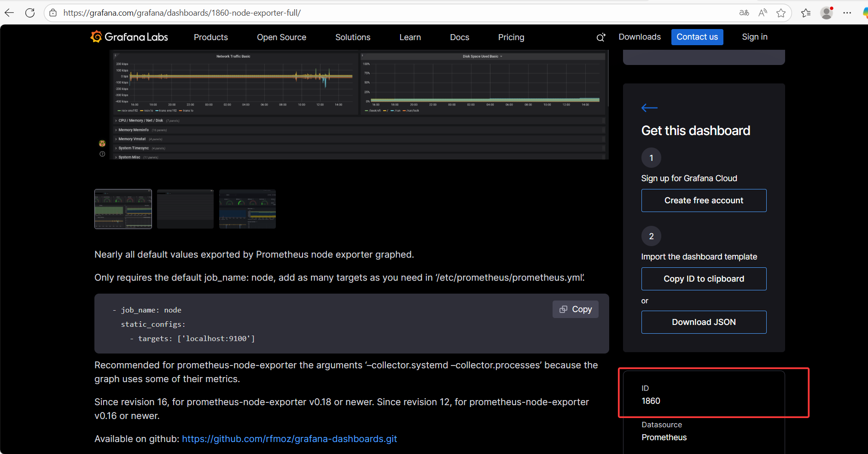Click Create free account button
Screen dimensions: 868x454
[704, 200]
